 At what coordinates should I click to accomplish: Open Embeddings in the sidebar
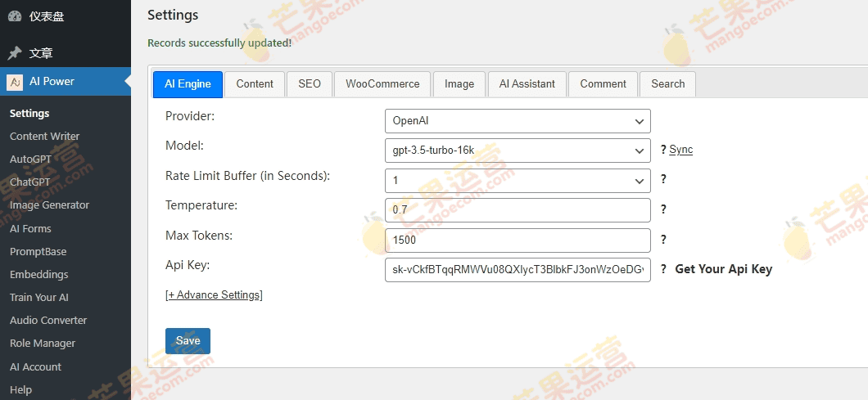38,274
